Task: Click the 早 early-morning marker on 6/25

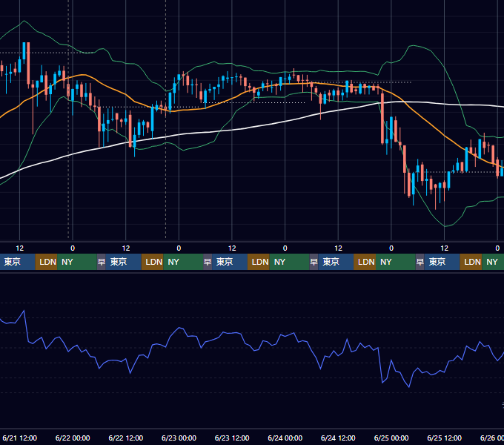Action: tap(420, 262)
